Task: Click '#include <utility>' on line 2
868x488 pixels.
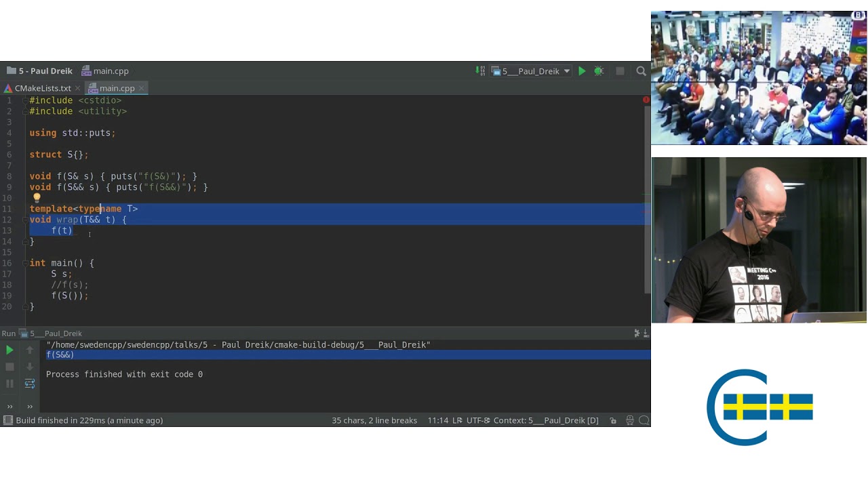Action: point(78,111)
